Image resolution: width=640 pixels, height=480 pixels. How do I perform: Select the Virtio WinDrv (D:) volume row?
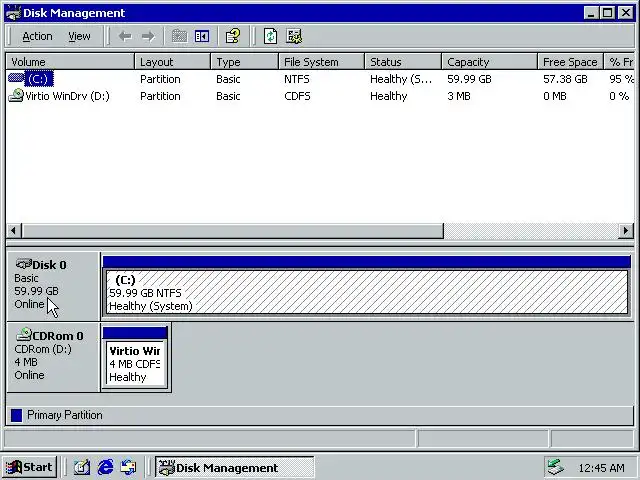(x=320, y=96)
